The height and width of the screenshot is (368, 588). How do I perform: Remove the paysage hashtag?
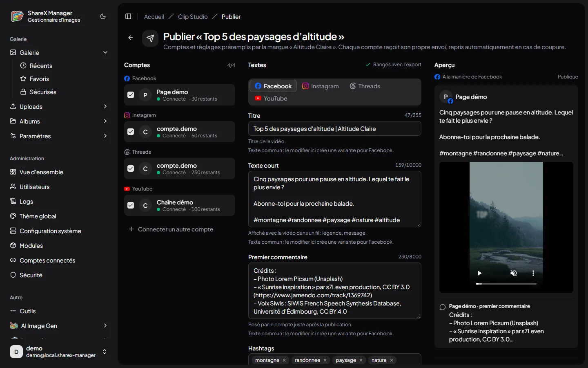click(361, 360)
